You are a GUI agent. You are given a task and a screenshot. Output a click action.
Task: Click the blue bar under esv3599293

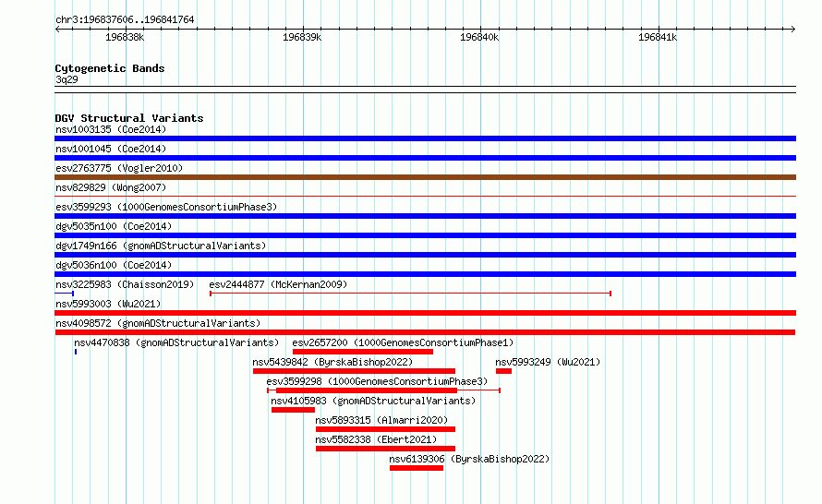point(425,216)
